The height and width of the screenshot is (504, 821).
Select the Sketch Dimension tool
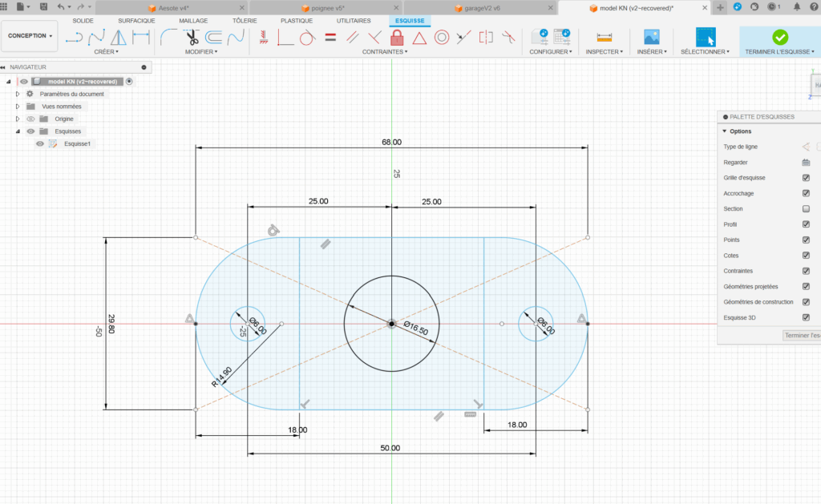tap(141, 38)
